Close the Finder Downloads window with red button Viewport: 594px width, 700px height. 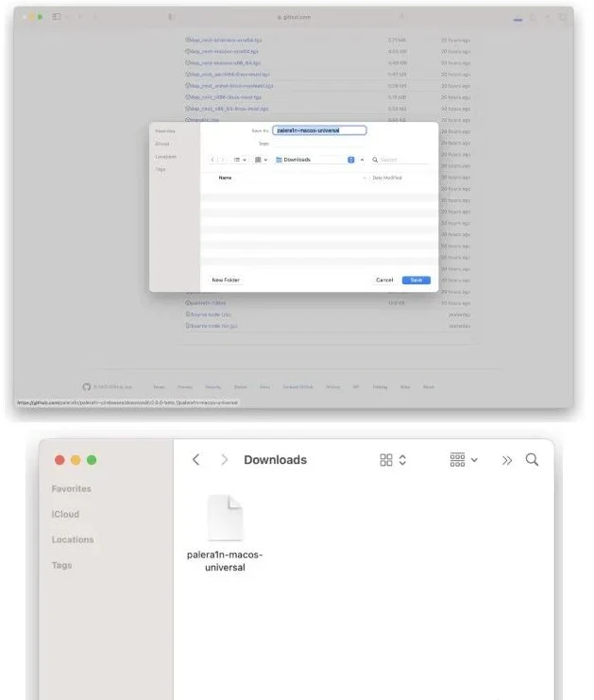[x=59, y=460]
